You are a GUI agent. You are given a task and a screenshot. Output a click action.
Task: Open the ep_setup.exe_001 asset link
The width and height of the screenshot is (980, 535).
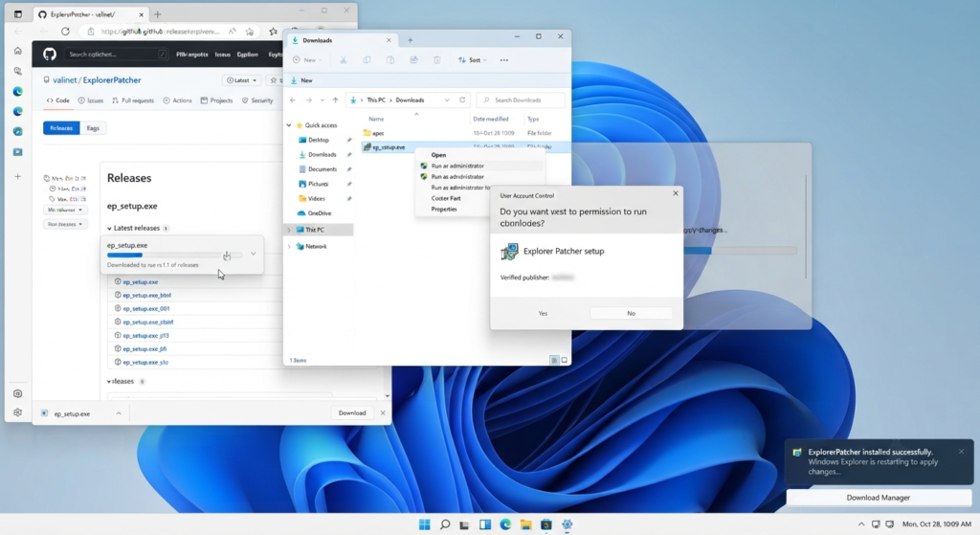pos(145,309)
